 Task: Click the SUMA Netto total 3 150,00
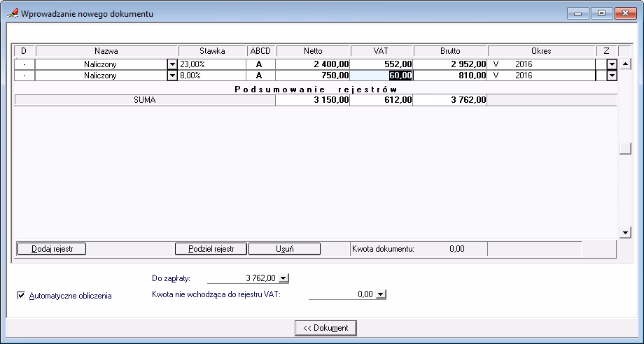313,100
